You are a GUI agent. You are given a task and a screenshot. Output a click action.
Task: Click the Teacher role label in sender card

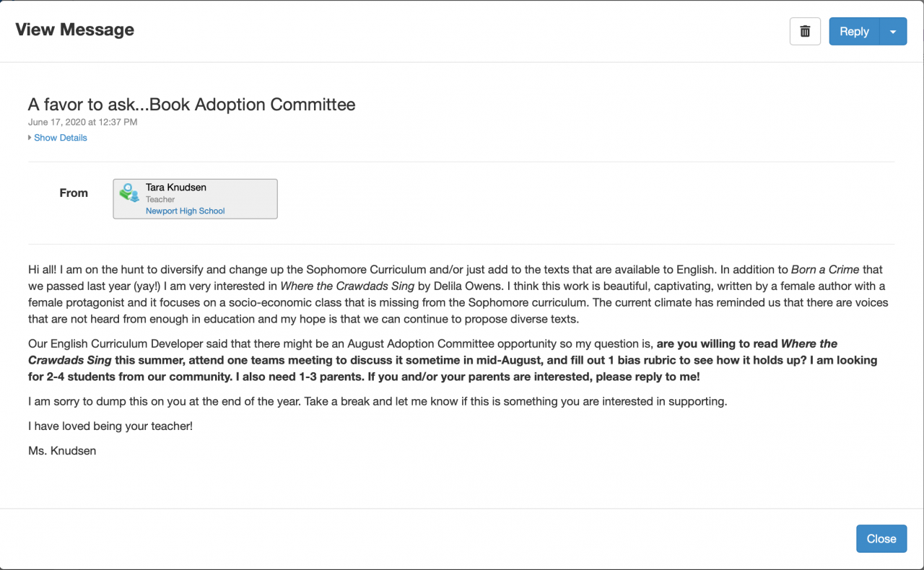tap(160, 200)
